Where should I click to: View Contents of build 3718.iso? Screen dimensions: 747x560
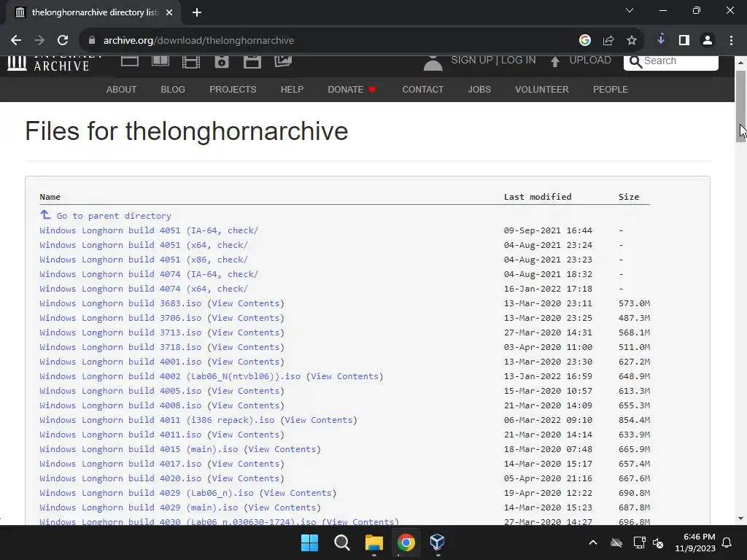[246, 347]
